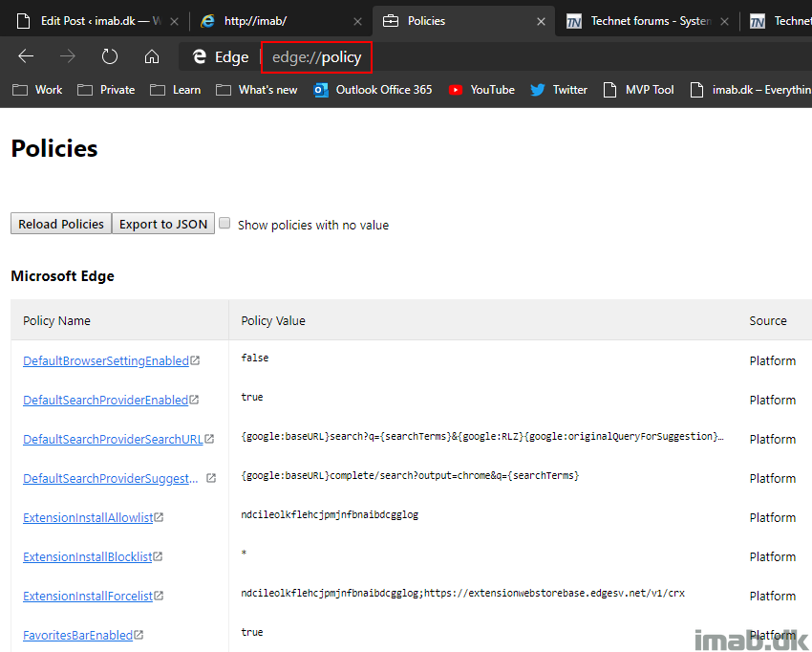Open Outlook Office 365 bookmark
The image size is (812, 652).
tap(373, 90)
